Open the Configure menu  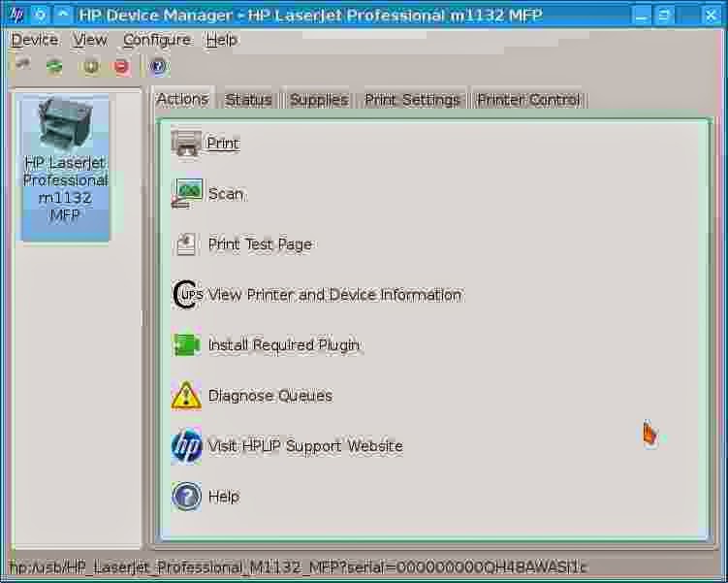tap(156, 40)
